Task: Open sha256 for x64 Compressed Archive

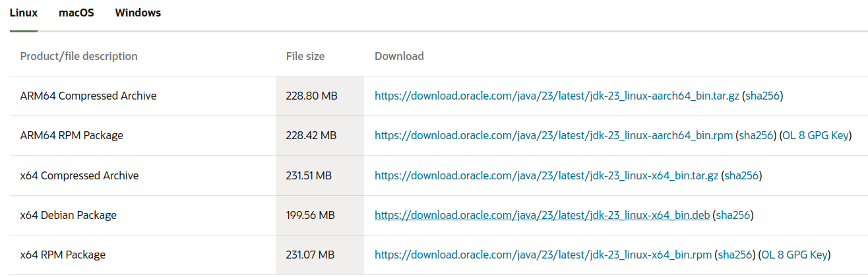Action: tap(741, 175)
